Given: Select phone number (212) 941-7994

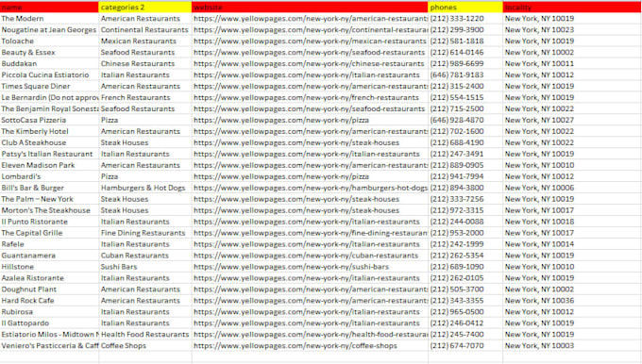Looking at the screenshot, I should pyautogui.click(x=465, y=176).
